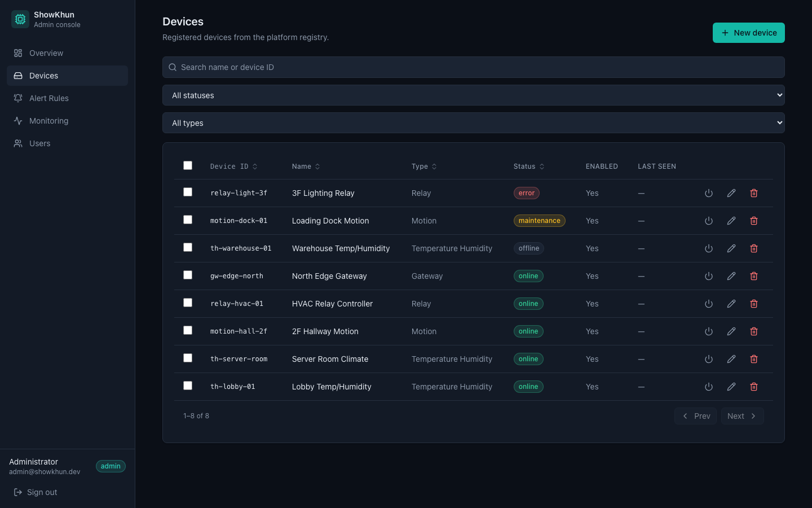
Task: Sort table by Type column
Action: pos(424,167)
